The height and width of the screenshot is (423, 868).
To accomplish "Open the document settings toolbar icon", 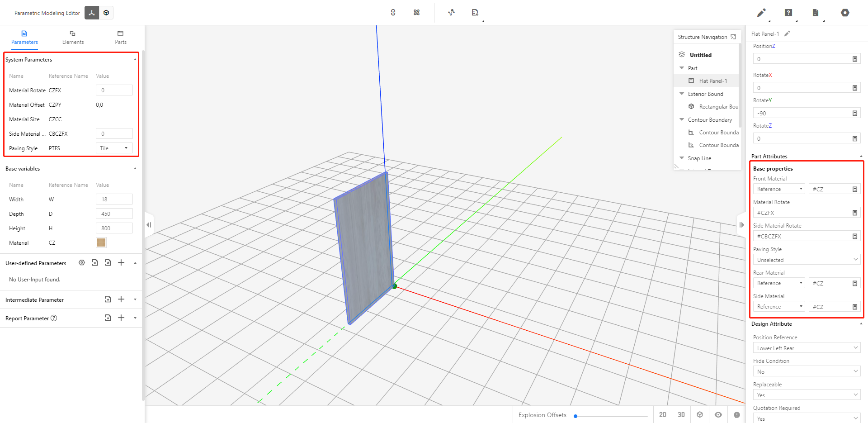I will coord(475,13).
